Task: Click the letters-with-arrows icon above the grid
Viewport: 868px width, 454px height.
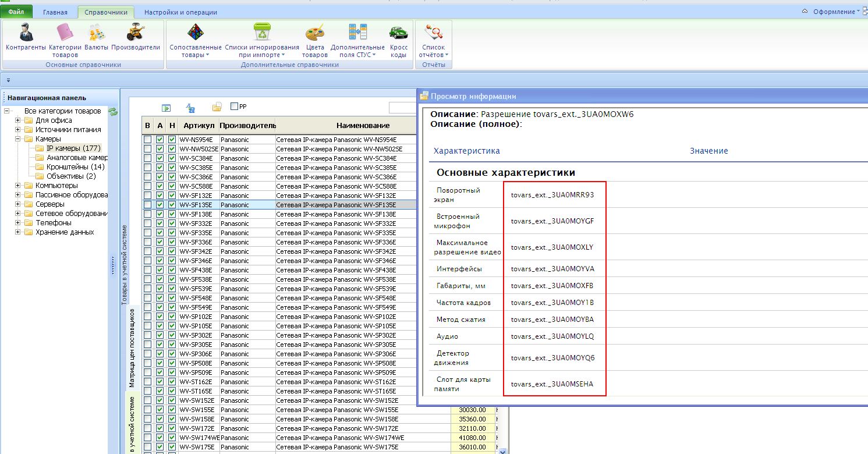Action: point(190,107)
